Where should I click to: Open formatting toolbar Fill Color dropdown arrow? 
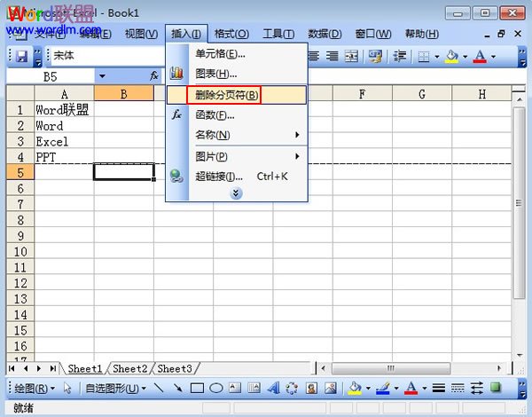[465, 57]
